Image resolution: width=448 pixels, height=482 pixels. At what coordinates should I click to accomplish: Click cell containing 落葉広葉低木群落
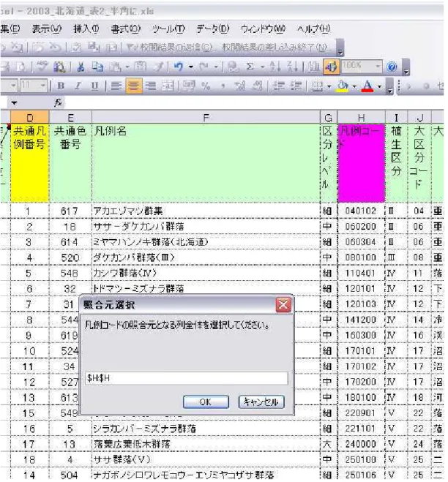tap(206, 444)
